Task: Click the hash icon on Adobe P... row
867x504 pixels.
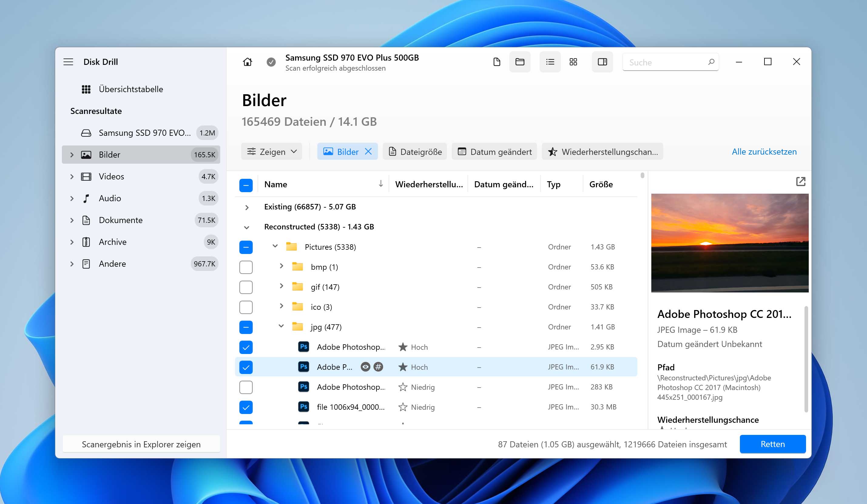Action: 378,367
